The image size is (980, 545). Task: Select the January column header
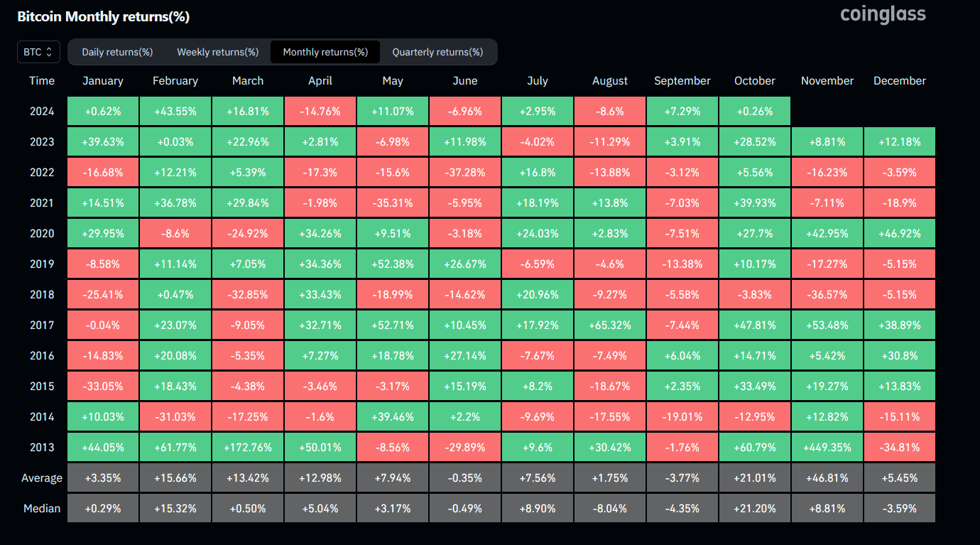coord(102,80)
